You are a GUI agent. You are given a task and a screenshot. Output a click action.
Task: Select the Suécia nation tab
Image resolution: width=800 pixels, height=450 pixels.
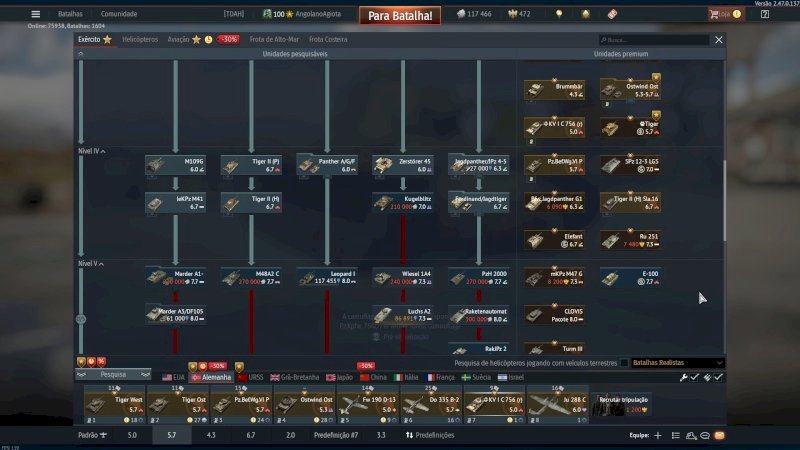point(476,378)
